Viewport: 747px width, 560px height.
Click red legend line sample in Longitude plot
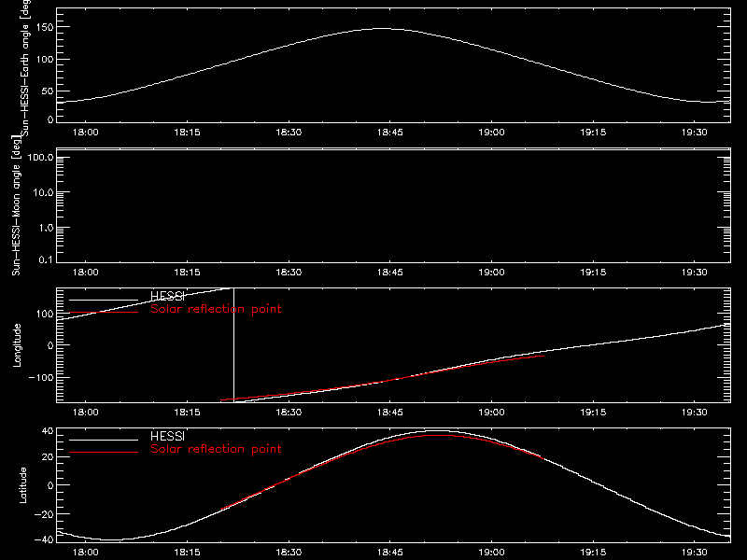click(104, 313)
